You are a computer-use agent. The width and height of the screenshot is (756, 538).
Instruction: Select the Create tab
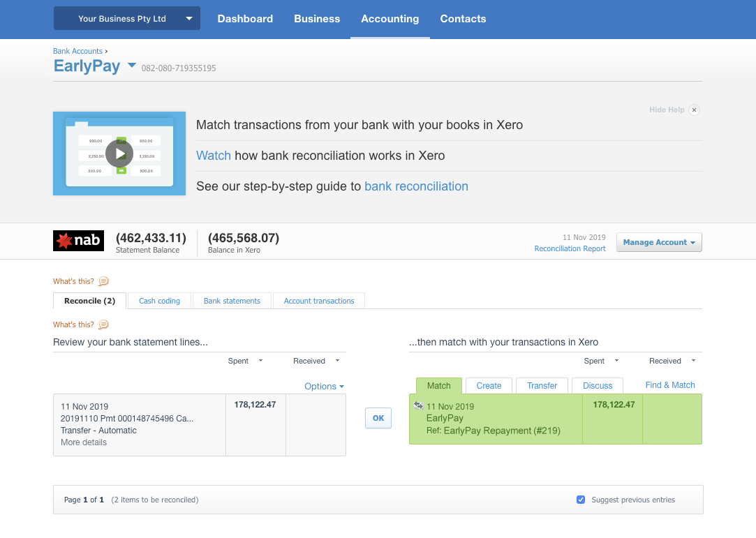click(489, 386)
